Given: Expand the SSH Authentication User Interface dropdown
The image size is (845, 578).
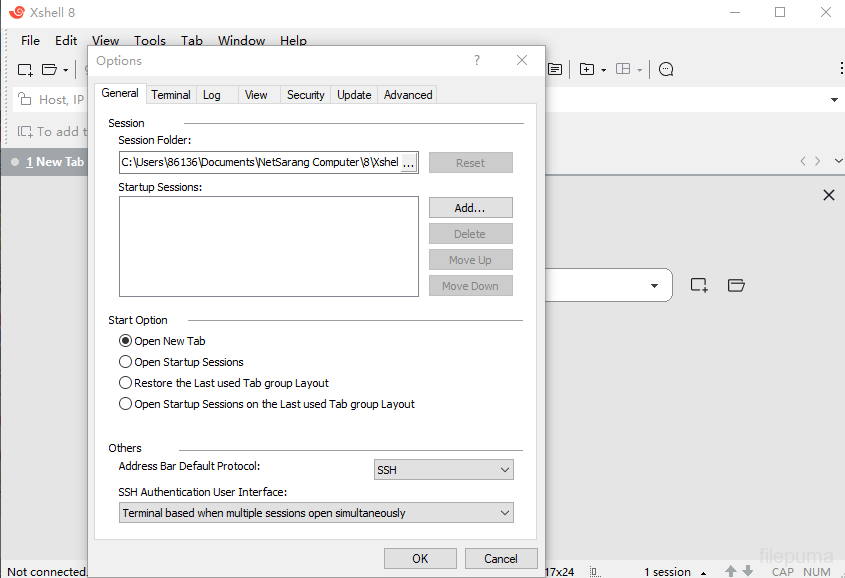Looking at the screenshot, I should (x=315, y=513).
